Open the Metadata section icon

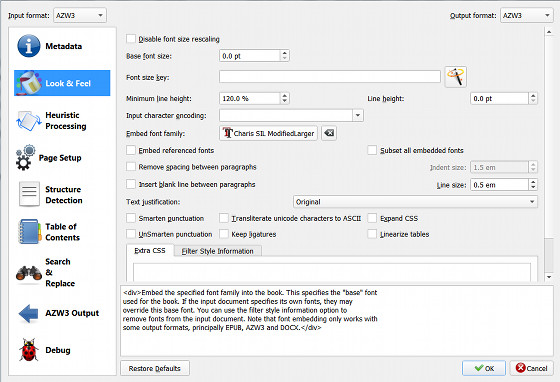[x=29, y=46]
